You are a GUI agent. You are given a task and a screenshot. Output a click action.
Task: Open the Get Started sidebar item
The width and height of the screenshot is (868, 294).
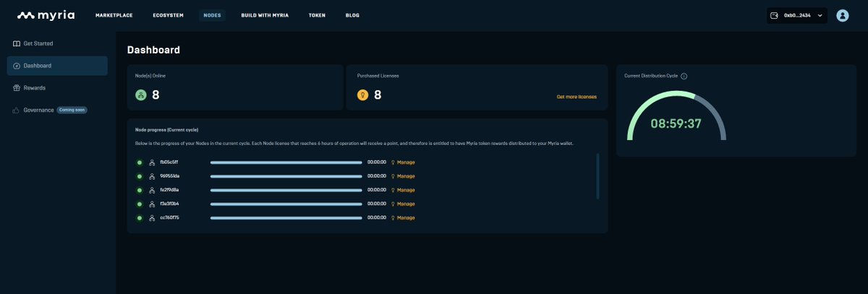pos(57,43)
